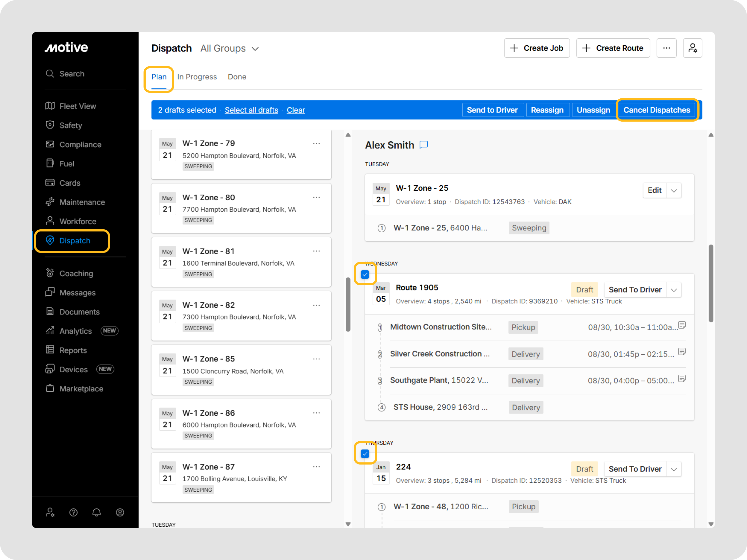Click user settings icon in top right
Screen dimensions: 747x560
click(x=692, y=48)
